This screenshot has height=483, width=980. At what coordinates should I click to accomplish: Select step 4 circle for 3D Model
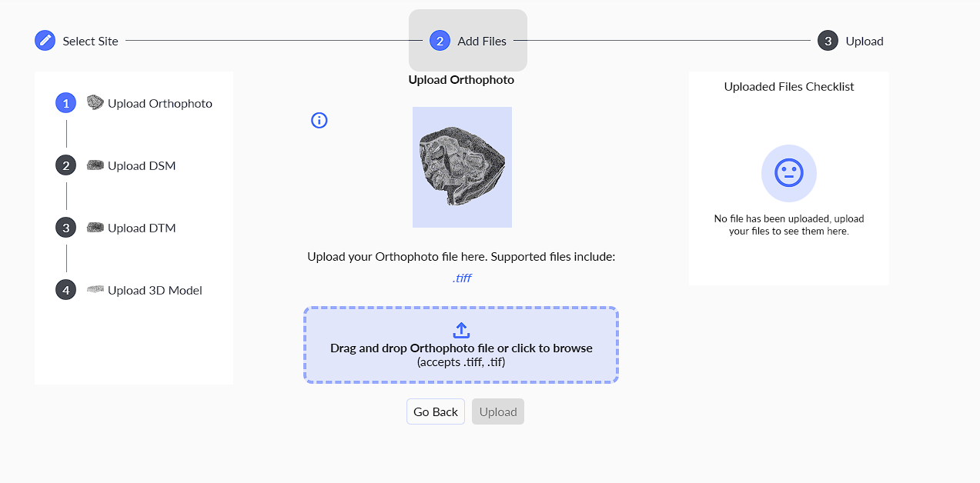coord(66,290)
